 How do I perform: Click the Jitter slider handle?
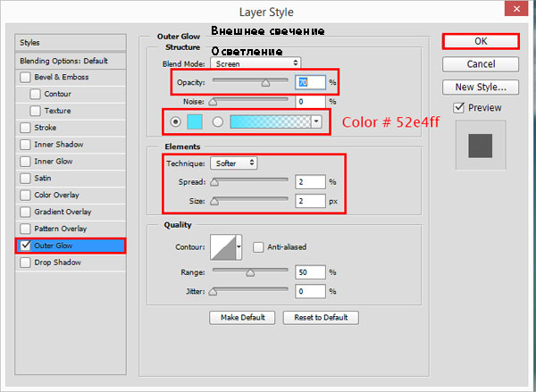coord(213,291)
